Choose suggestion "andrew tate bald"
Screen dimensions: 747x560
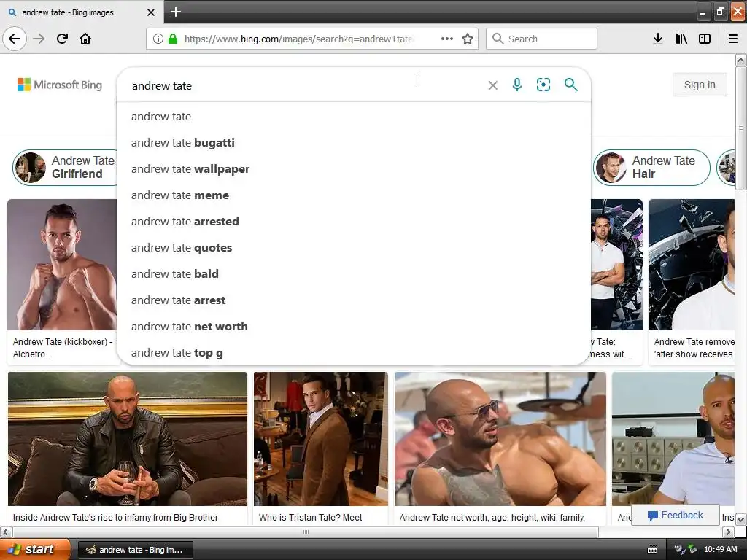(354, 274)
